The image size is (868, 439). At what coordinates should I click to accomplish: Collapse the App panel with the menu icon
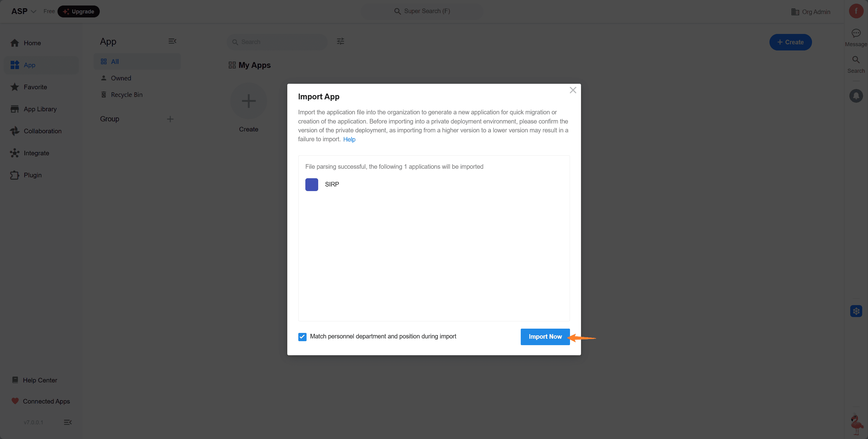point(172,41)
